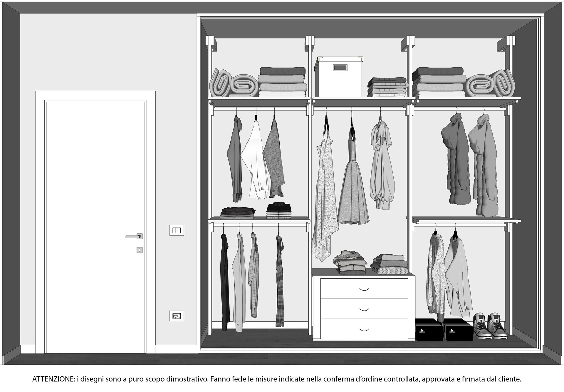Click the door lock keyhole plate
Viewport: 564px width, 392px height.
pos(140,250)
